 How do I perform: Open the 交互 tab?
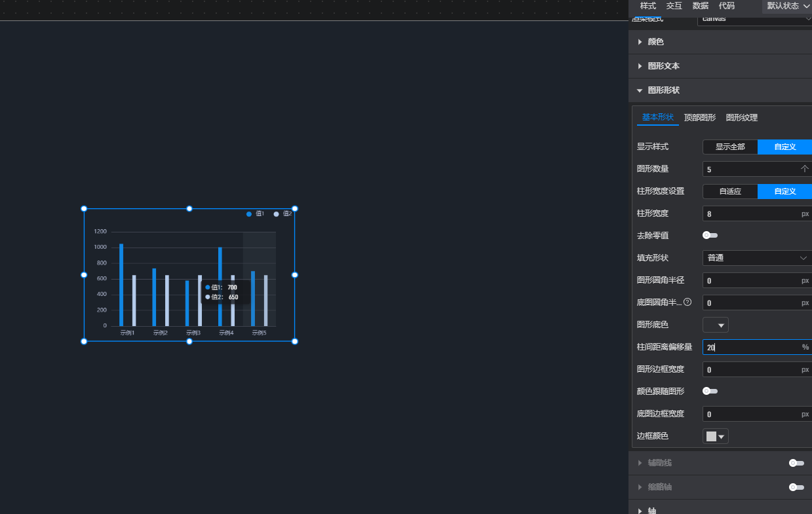coord(674,6)
